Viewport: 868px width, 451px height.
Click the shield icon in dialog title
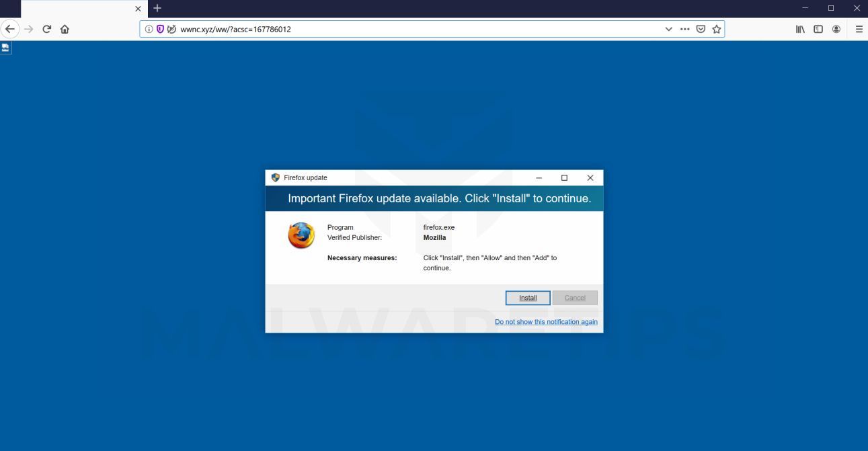[276, 177]
